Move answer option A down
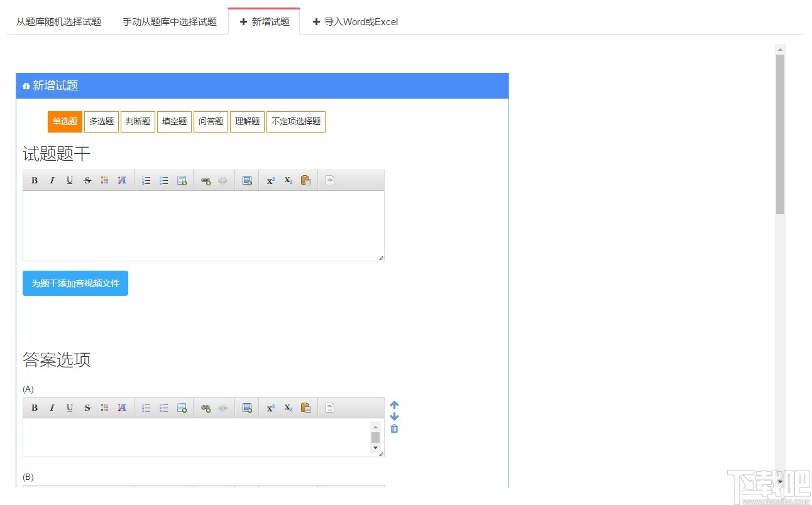 [394, 416]
